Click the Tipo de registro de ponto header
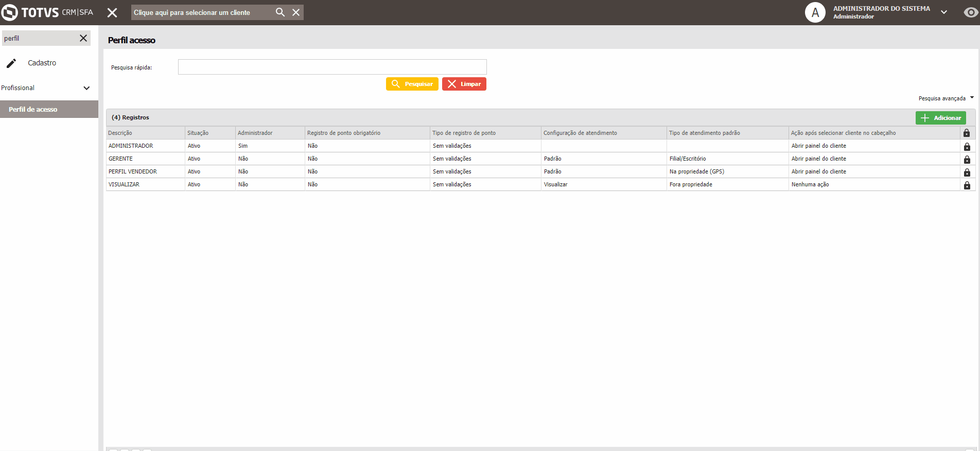 (485, 133)
